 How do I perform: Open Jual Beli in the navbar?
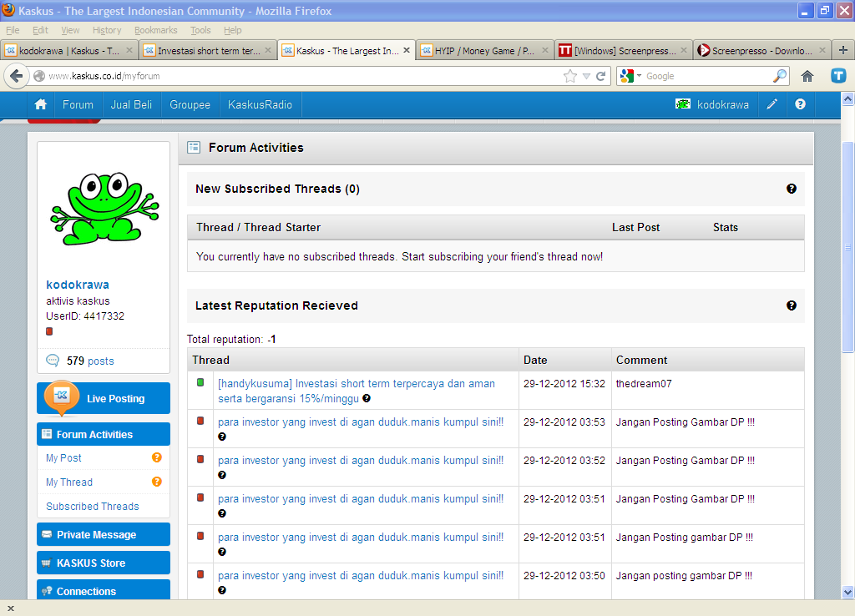pos(131,104)
